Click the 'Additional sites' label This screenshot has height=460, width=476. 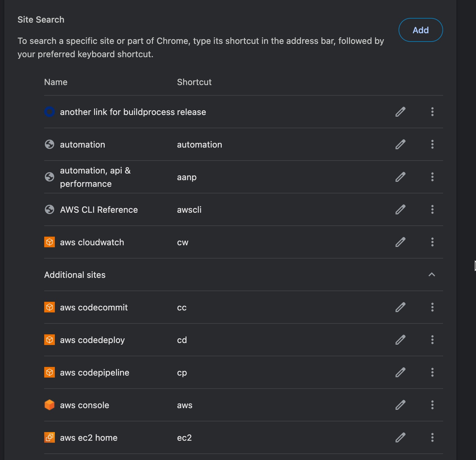point(75,275)
